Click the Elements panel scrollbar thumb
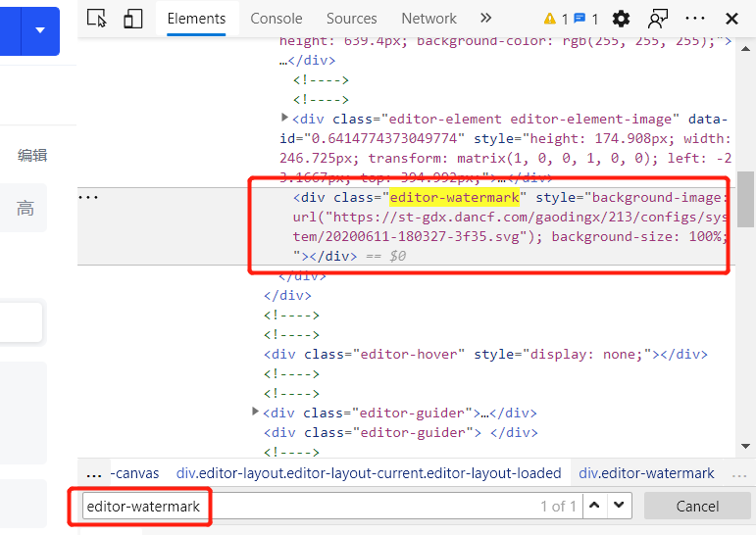 tap(746, 199)
